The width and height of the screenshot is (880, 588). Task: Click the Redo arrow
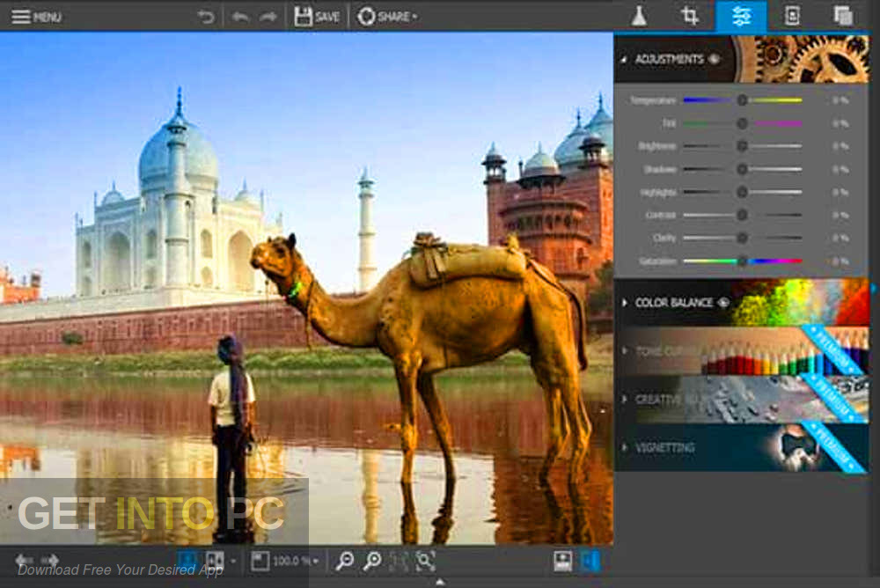pyautogui.click(x=268, y=15)
